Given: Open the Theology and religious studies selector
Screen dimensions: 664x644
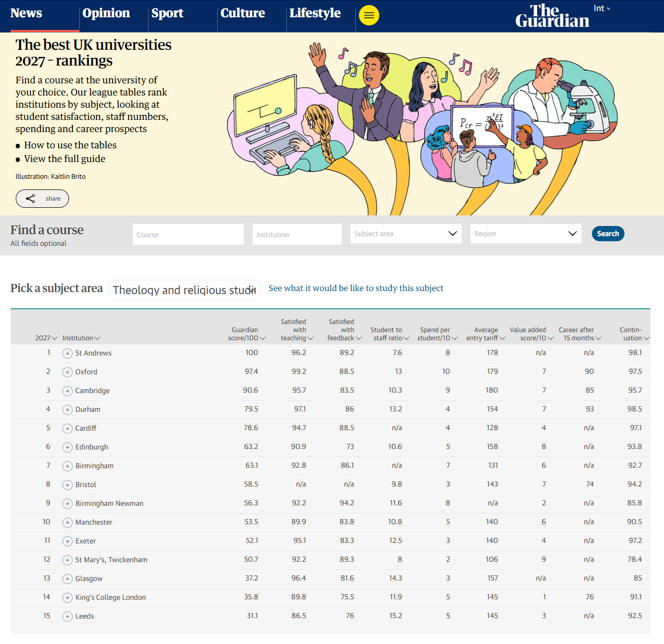Looking at the screenshot, I should point(184,290).
